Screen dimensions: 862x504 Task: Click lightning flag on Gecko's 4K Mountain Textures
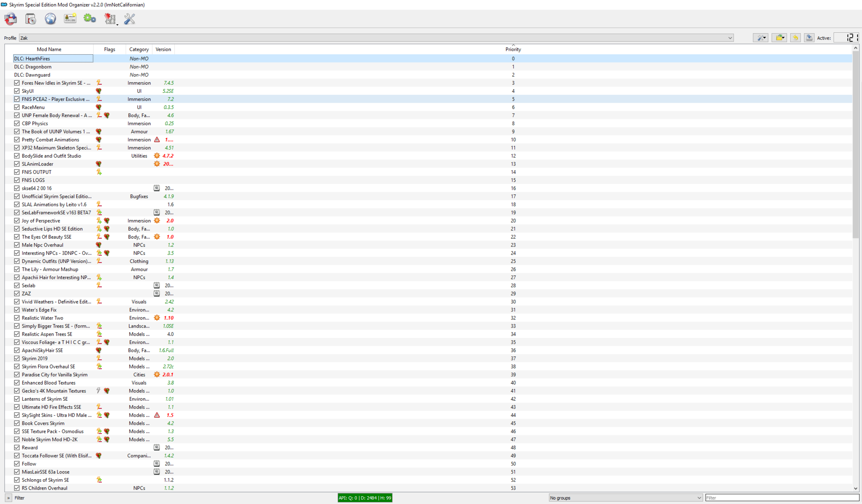pos(99,391)
